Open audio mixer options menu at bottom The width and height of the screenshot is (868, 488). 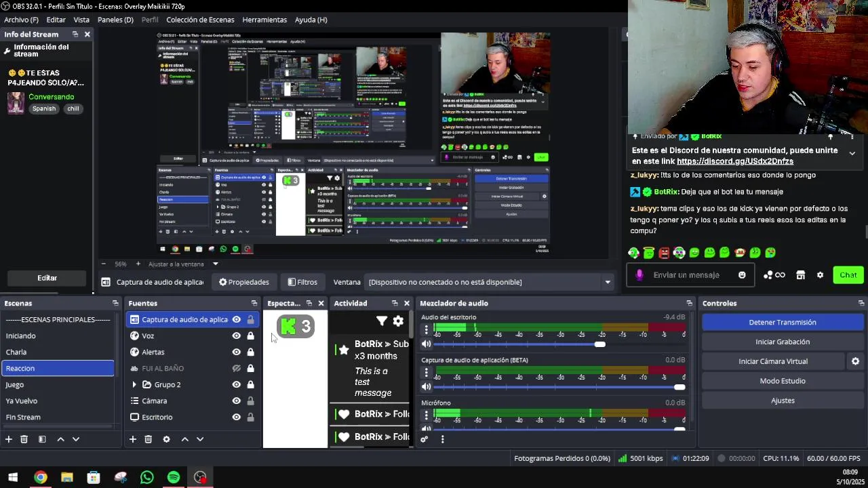point(442,439)
